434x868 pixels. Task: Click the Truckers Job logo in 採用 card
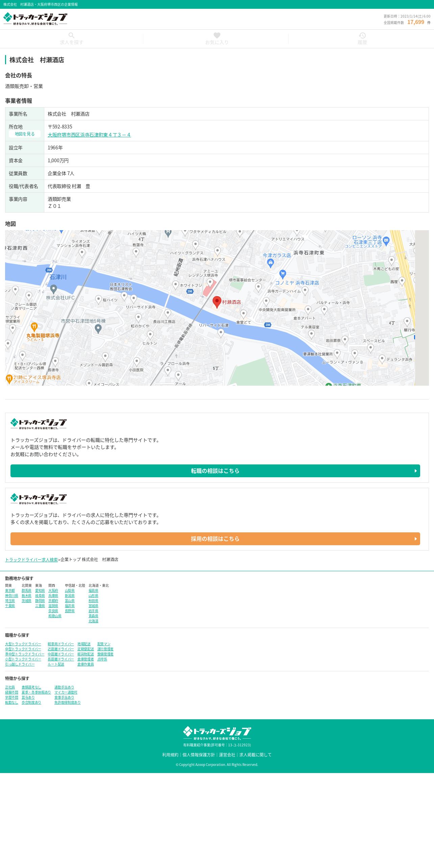[38, 499]
